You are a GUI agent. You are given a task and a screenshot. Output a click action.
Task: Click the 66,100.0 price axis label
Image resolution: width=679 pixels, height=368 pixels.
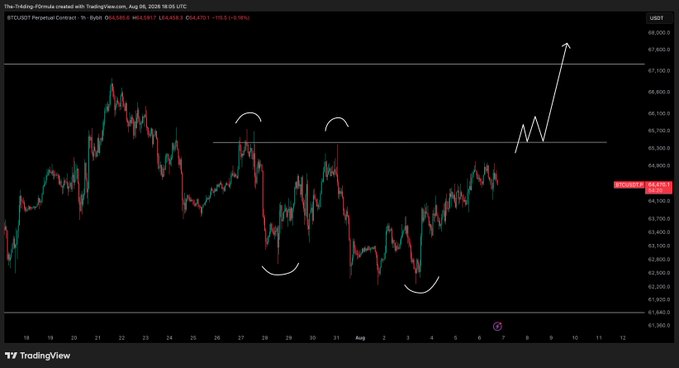point(659,113)
